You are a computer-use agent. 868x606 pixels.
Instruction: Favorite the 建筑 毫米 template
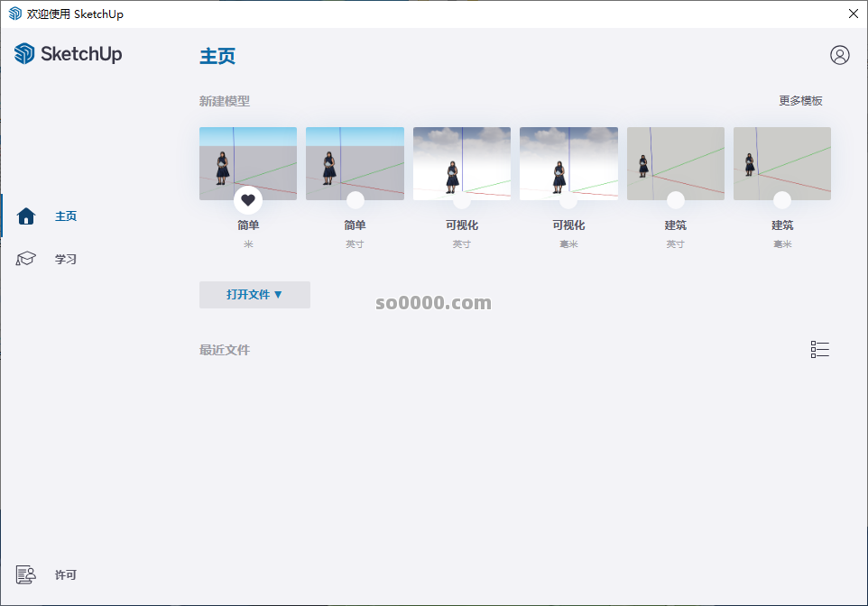point(781,200)
